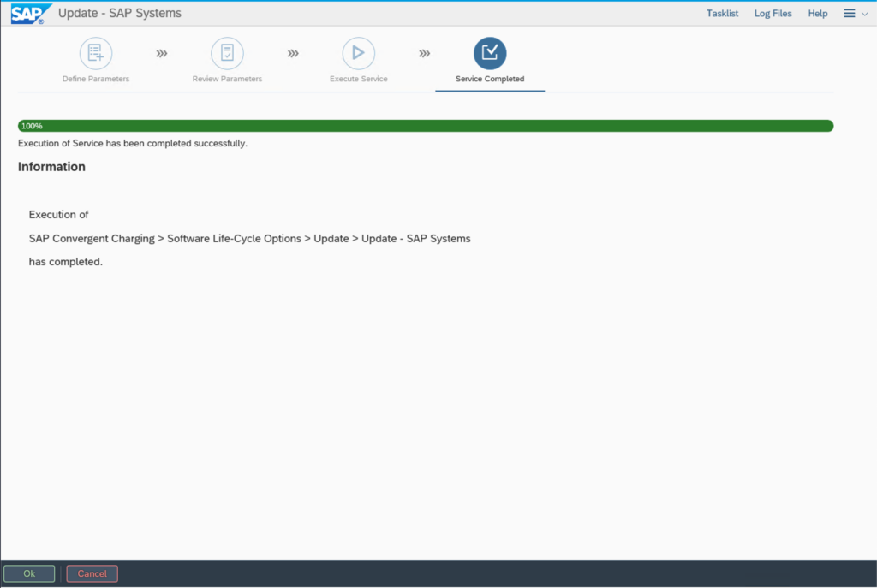The width and height of the screenshot is (877, 588).
Task: Click the arrows between Execute Service and Service Completed
Action: tap(425, 54)
